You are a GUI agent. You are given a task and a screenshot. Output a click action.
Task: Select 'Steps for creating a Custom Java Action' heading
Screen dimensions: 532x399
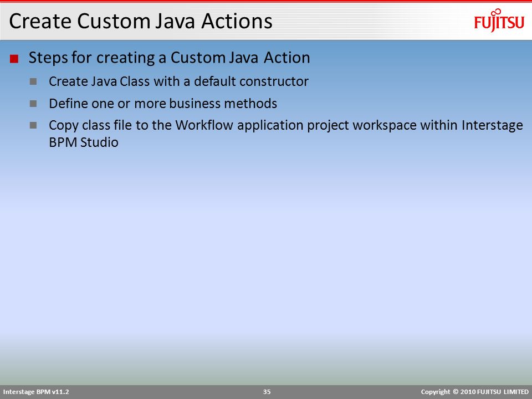tap(169, 58)
